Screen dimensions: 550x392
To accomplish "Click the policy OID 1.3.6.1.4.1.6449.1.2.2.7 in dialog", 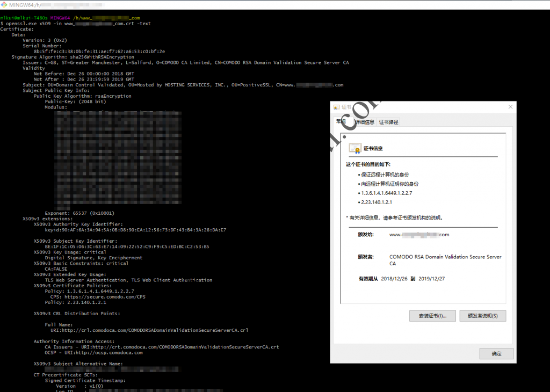I will click(387, 193).
